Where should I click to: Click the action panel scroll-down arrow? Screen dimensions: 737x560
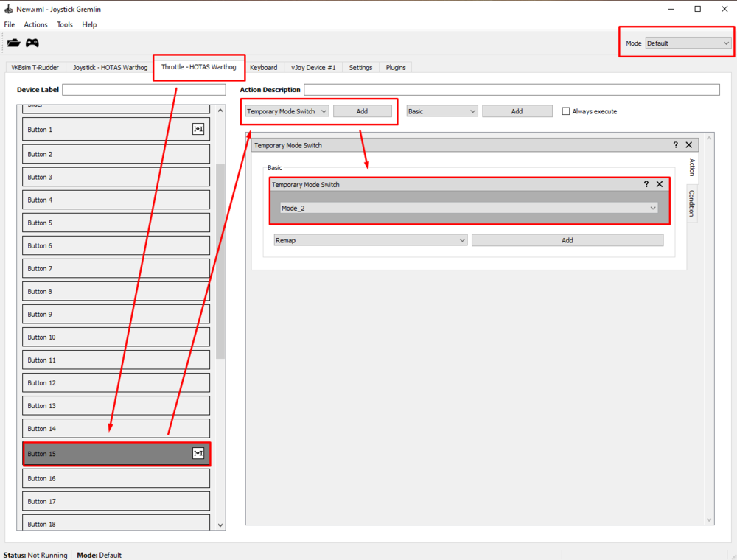click(x=709, y=520)
